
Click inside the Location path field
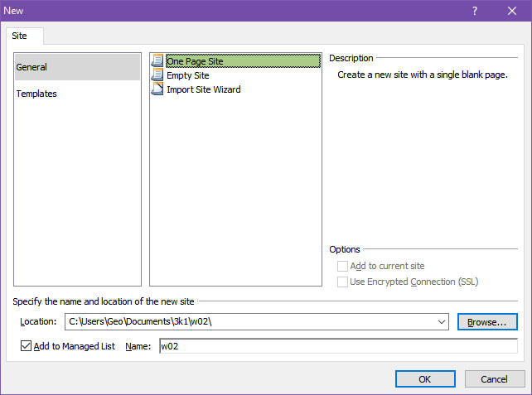[249, 321]
